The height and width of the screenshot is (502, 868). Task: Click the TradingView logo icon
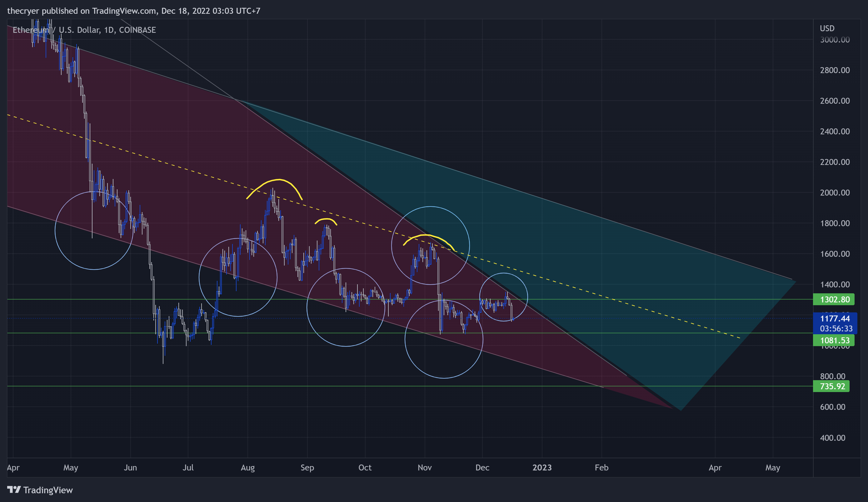[x=14, y=490]
